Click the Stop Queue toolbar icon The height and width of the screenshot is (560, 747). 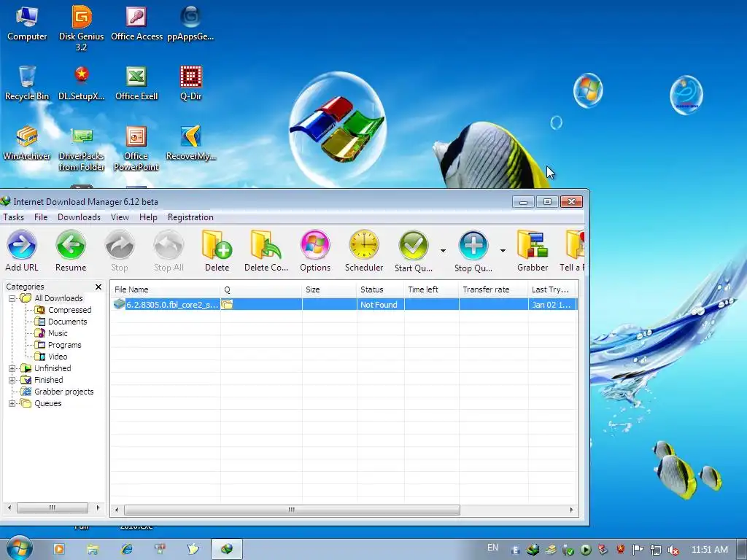click(473, 251)
